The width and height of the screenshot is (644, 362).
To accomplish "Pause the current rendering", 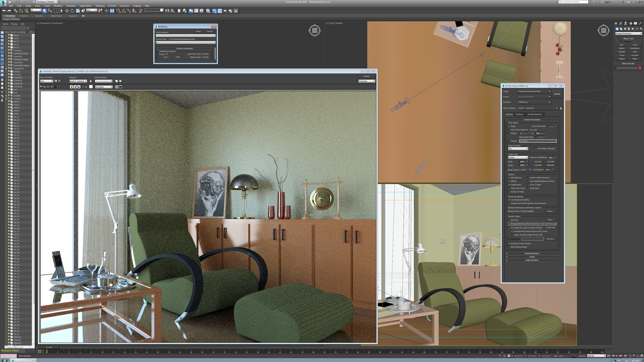I will click(x=198, y=32).
